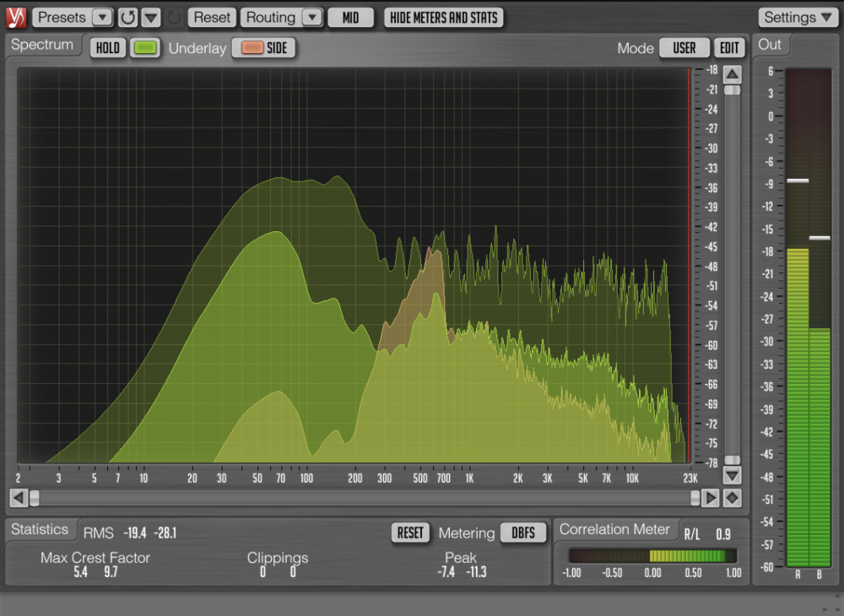Image resolution: width=844 pixels, height=616 pixels.
Task: Open the undo history dropdown arrow
Action: tap(150, 18)
